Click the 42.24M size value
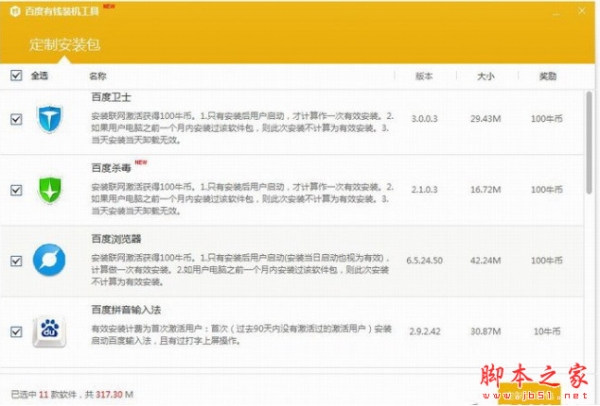Screen dimensions: 600x406 (486, 261)
